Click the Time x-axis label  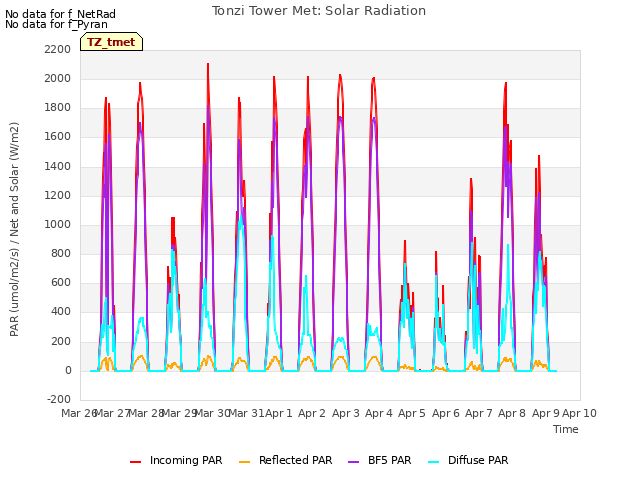click(566, 429)
